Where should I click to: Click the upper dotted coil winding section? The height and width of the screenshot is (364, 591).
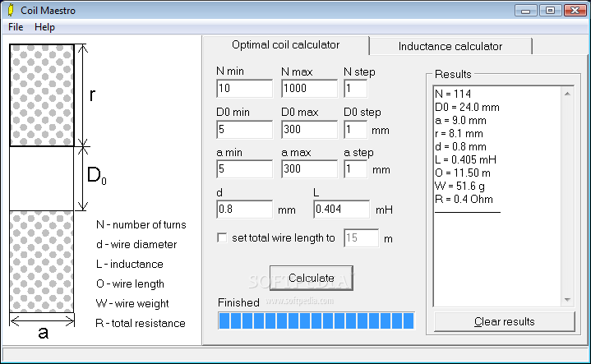(x=41, y=95)
